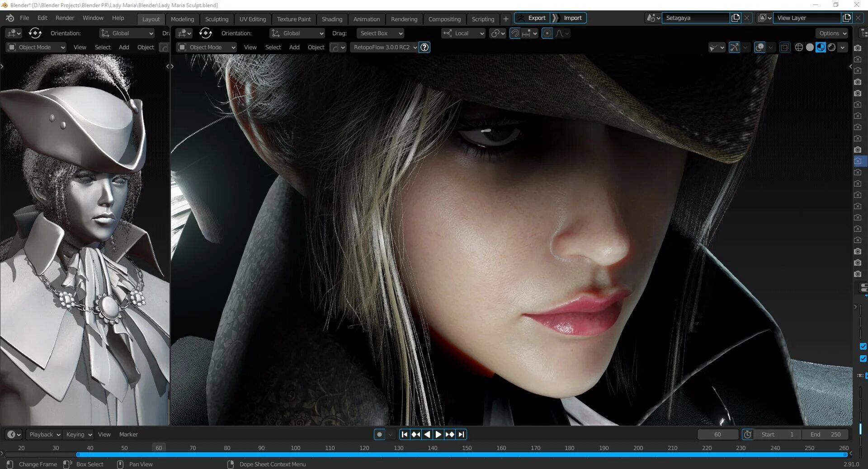
Task: Toggle auto keying record button
Action: (x=379, y=434)
